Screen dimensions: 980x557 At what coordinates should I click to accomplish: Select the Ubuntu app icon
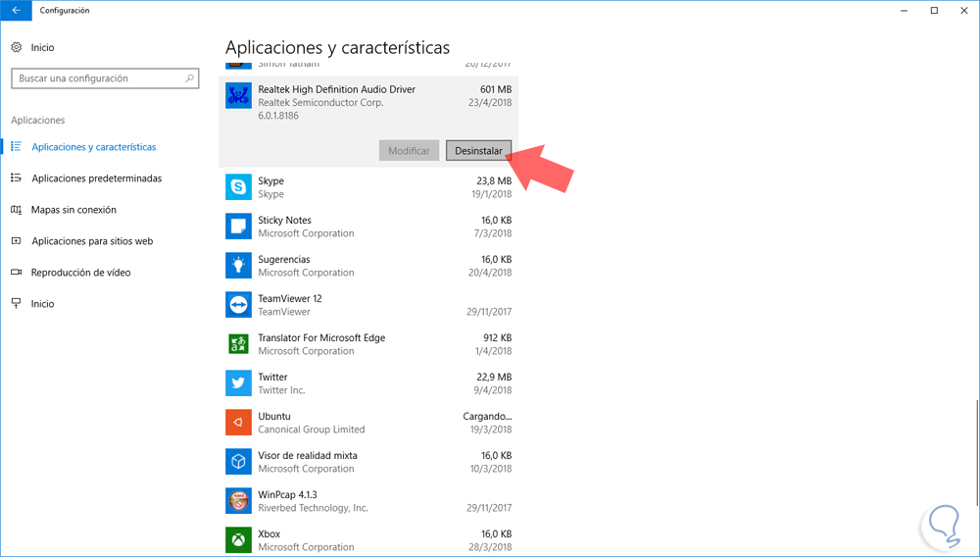(x=238, y=423)
